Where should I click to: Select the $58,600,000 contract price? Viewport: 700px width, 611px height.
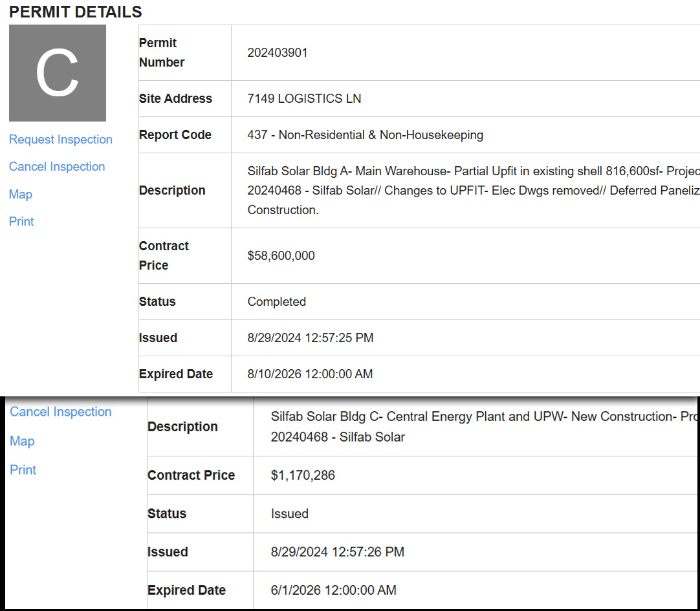click(x=281, y=256)
